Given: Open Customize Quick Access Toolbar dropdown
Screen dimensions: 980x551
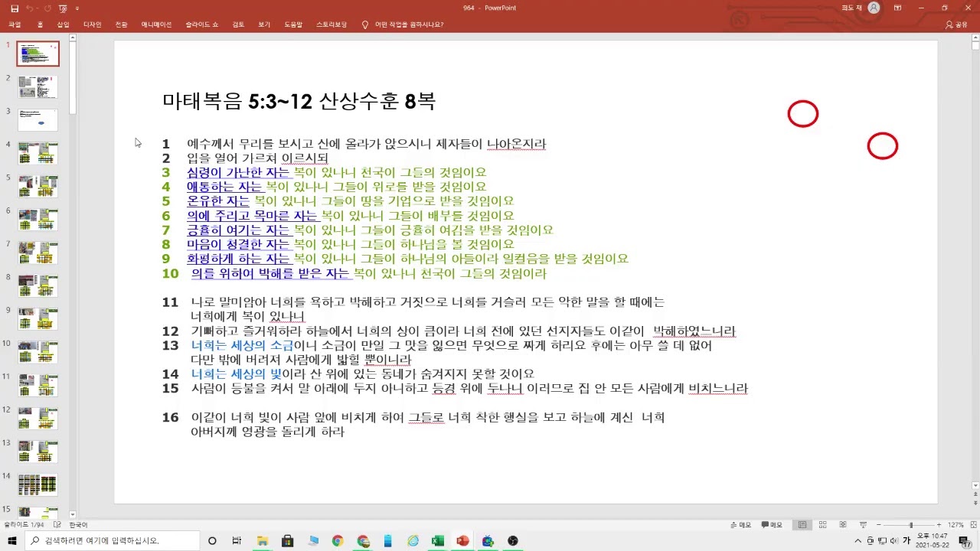Looking at the screenshot, I should (x=77, y=8).
